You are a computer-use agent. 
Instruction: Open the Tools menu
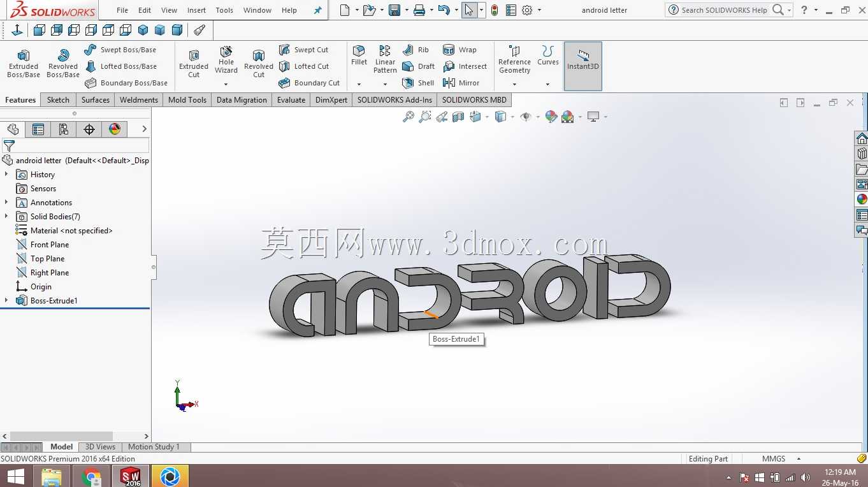(x=224, y=10)
